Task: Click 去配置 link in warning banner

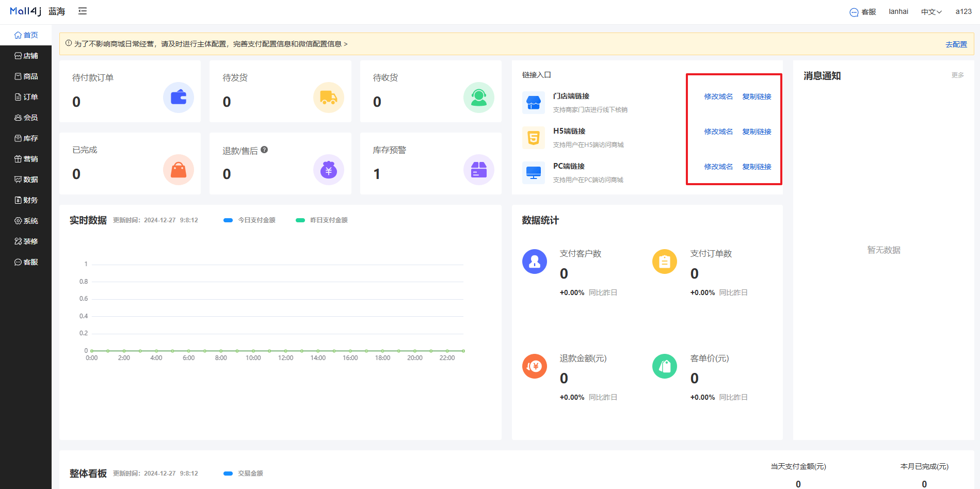Action: (956, 44)
